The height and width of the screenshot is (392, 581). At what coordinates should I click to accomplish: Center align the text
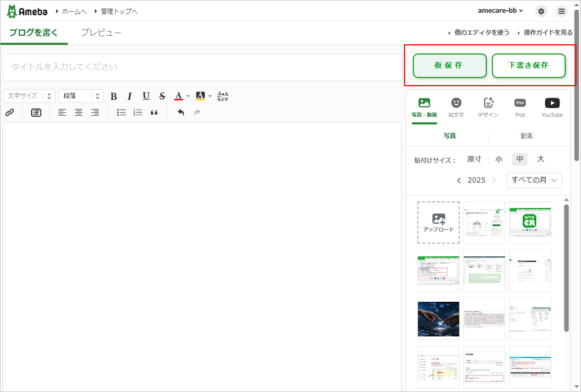[x=79, y=112]
